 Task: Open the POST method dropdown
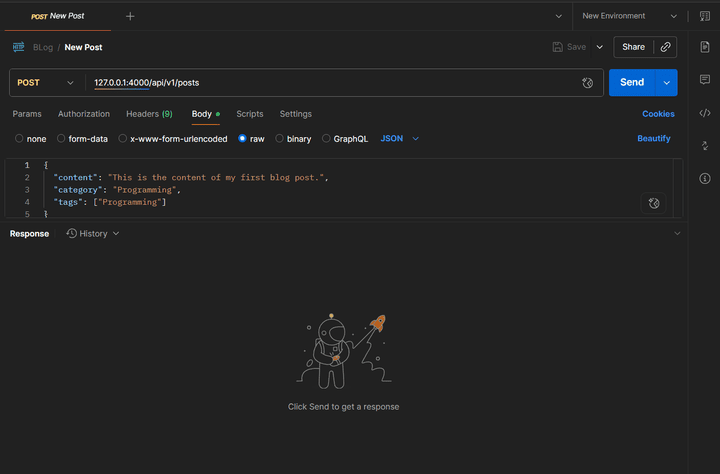[x=45, y=82]
